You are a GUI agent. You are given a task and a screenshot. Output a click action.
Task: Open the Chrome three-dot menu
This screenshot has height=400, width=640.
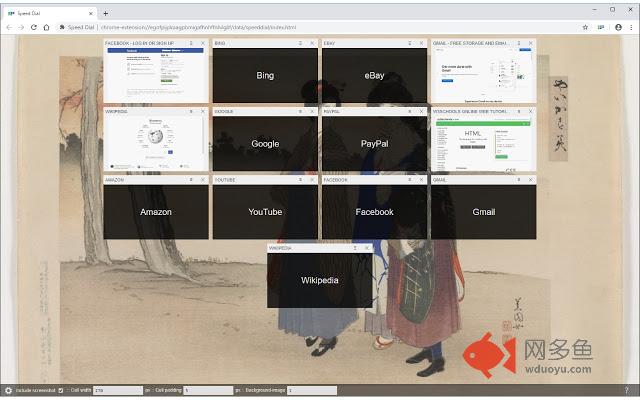[631, 27]
